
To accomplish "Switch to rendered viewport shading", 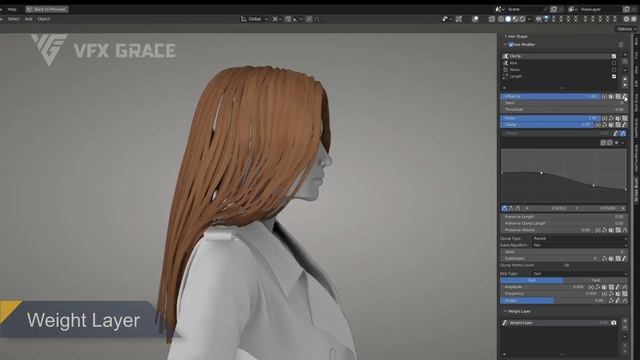I will click(522, 19).
